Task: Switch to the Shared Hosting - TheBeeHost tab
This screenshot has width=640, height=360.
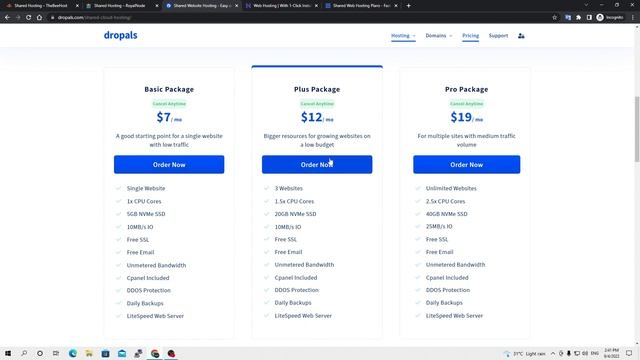Action: tap(41, 6)
